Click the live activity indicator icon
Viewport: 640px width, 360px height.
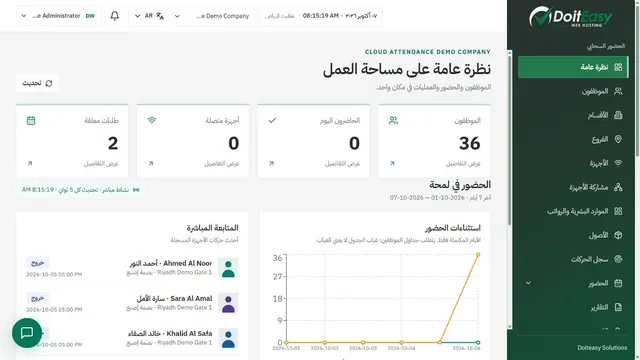tap(136, 190)
